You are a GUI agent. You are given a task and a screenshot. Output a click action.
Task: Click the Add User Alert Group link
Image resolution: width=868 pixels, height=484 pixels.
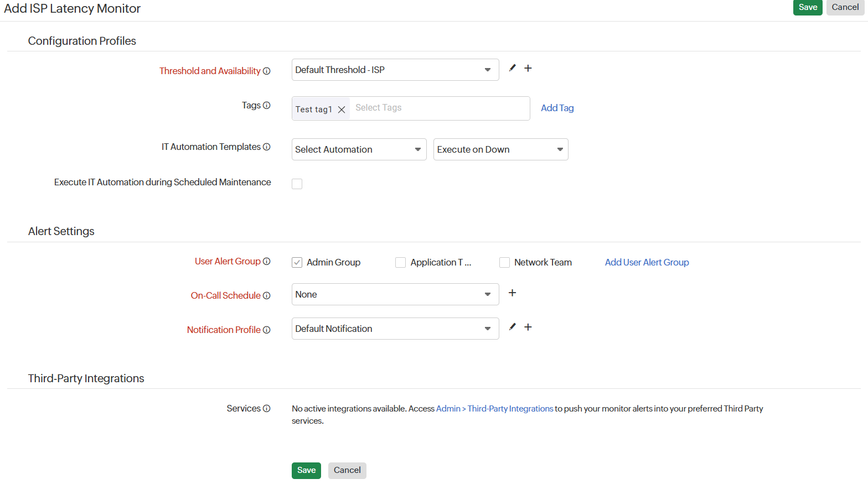point(647,262)
